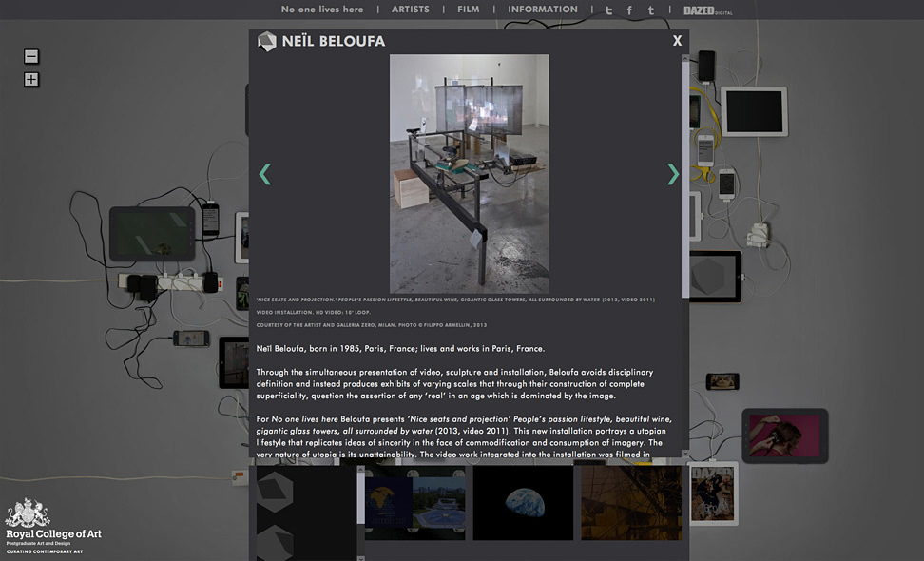Click the Royal College of Art logo

[x=53, y=526]
